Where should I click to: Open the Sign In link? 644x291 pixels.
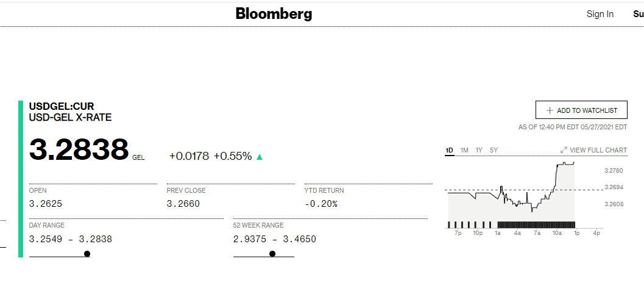pos(600,14)
